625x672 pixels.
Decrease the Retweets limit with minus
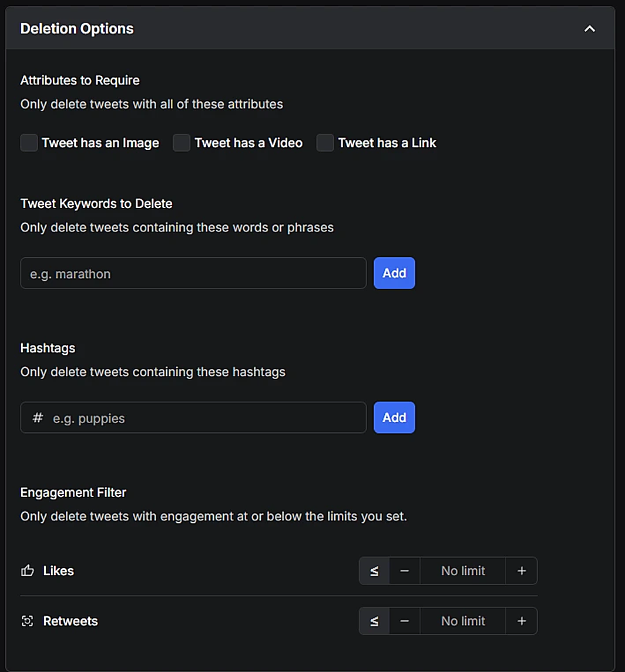[x=404, y=621]
